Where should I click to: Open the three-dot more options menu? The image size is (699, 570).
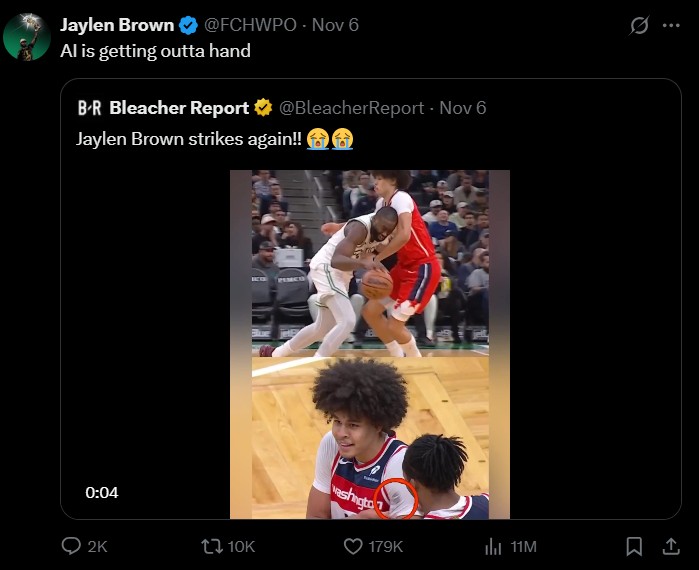671,26
